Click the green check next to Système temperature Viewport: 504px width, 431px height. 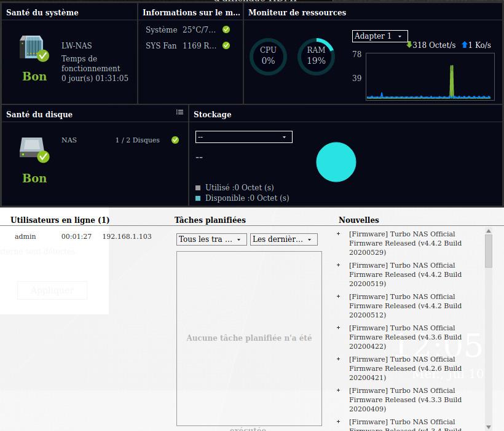[x=226, y=29]
